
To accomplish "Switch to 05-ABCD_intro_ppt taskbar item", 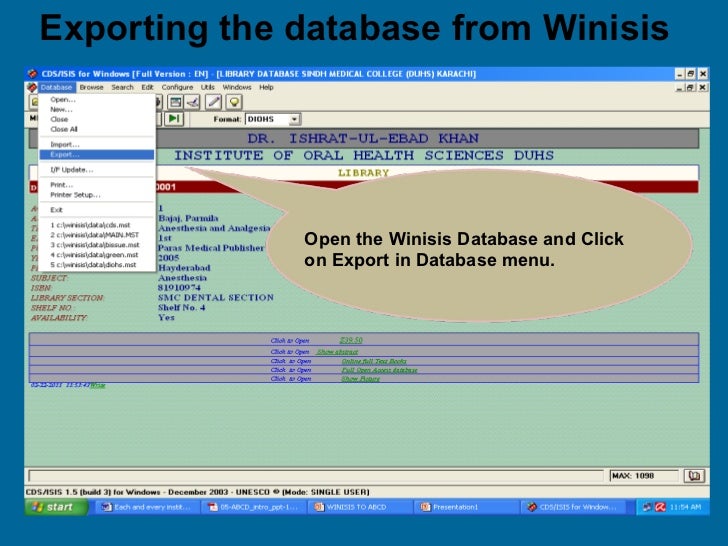I will [x=254, y=507].
